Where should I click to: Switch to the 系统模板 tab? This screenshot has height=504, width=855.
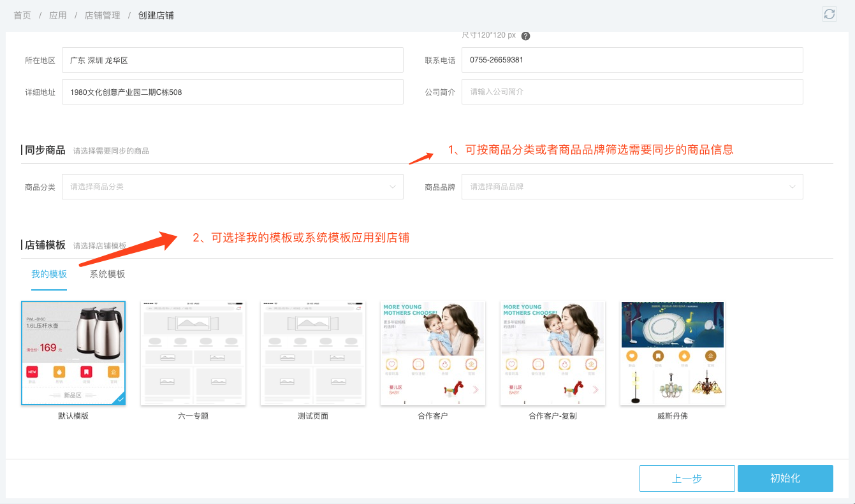(x=107, y=274)
